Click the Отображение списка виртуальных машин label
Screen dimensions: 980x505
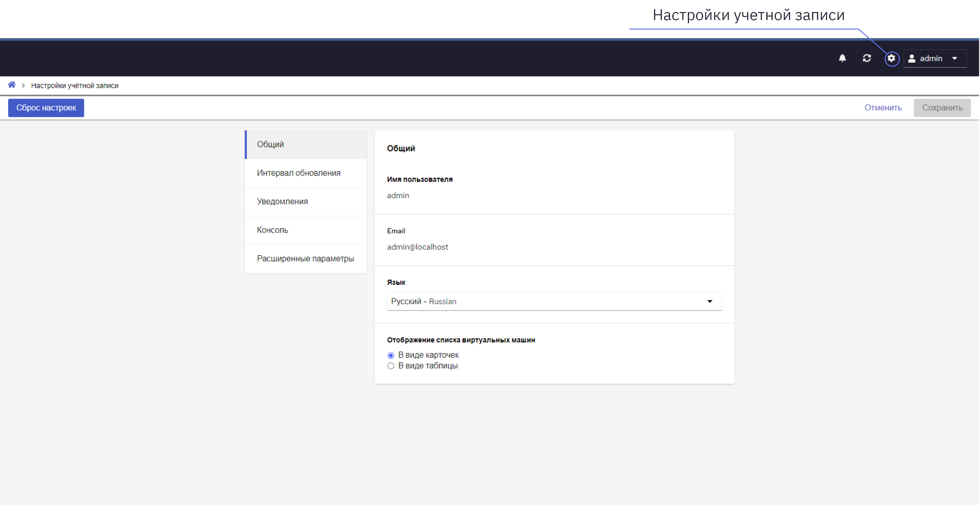click(461, 340)
